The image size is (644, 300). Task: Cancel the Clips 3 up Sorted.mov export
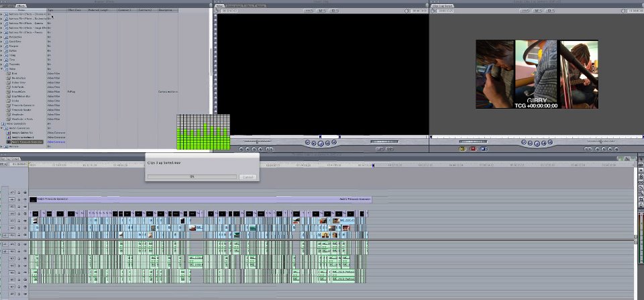pyautogui.click(x=248, y=177)
